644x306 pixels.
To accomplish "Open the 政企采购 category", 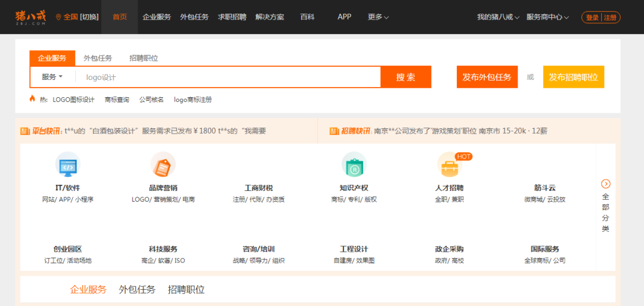I will coord(450,249).
